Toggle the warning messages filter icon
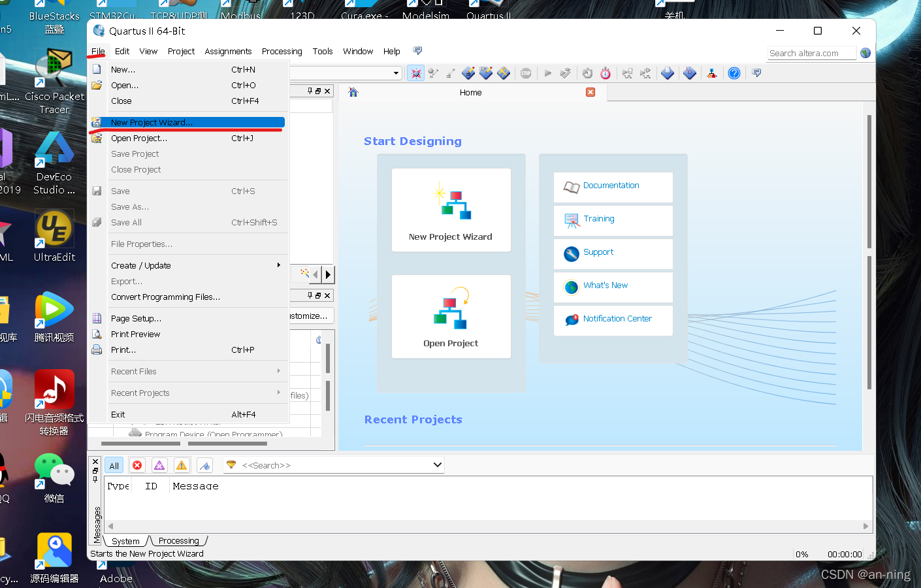Screen dimensions: 921x588 [182, 465]
